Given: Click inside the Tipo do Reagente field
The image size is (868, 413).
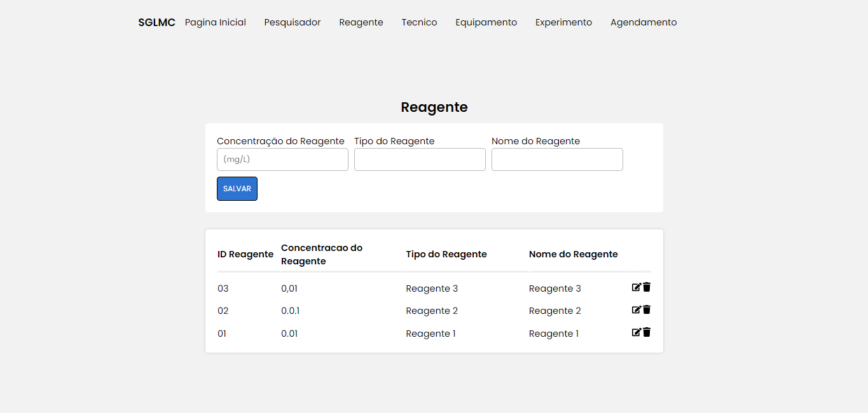Looking at the screenshot, I should [420, 159].
